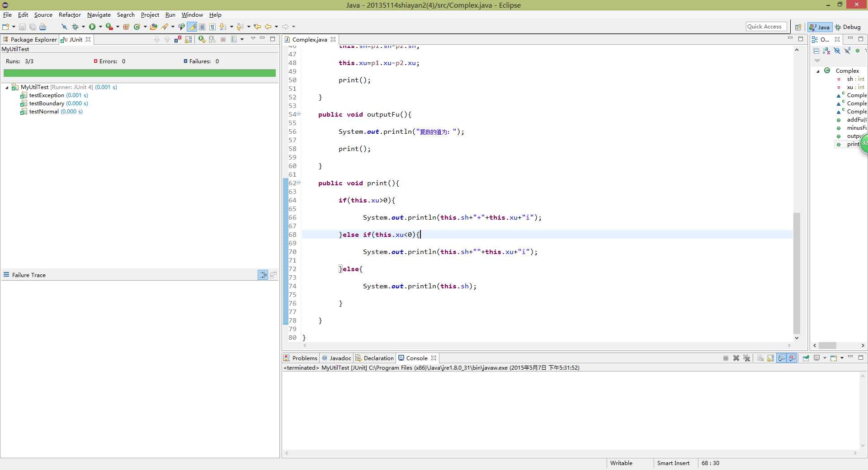Click the New Java Package icon
868x470 pixels.
tap(126, 27)
